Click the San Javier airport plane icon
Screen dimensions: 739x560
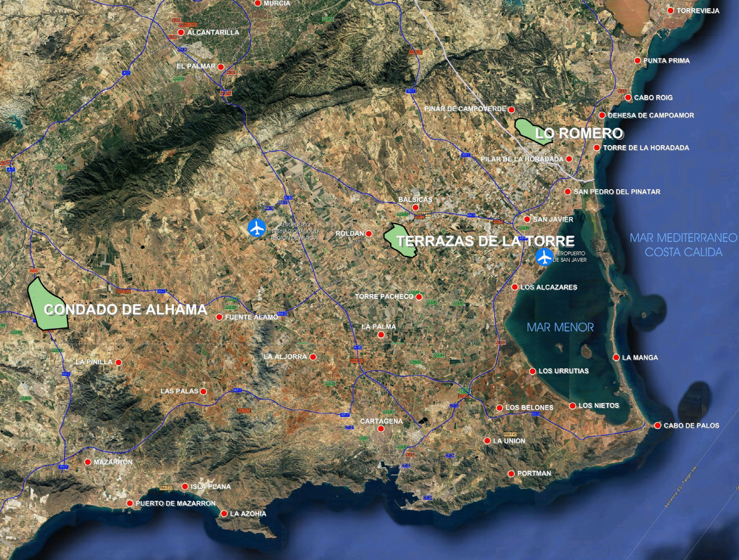pos(544,257)
